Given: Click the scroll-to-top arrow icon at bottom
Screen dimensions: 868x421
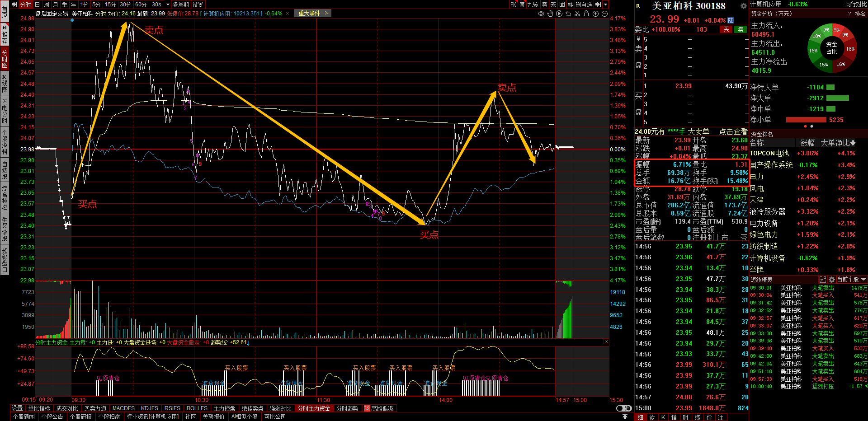Looking at the screenshot, I should 625,416.
